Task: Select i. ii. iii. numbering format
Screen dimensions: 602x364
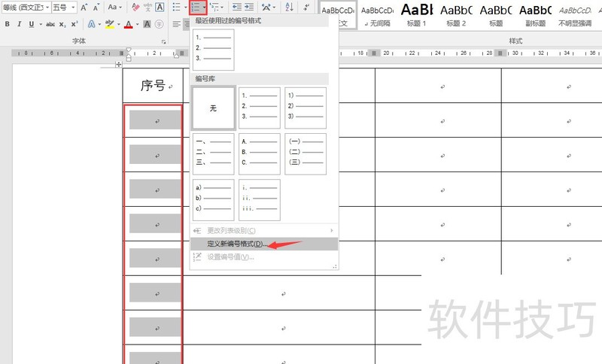Action: pyautogui.click(x=260, y=200)
